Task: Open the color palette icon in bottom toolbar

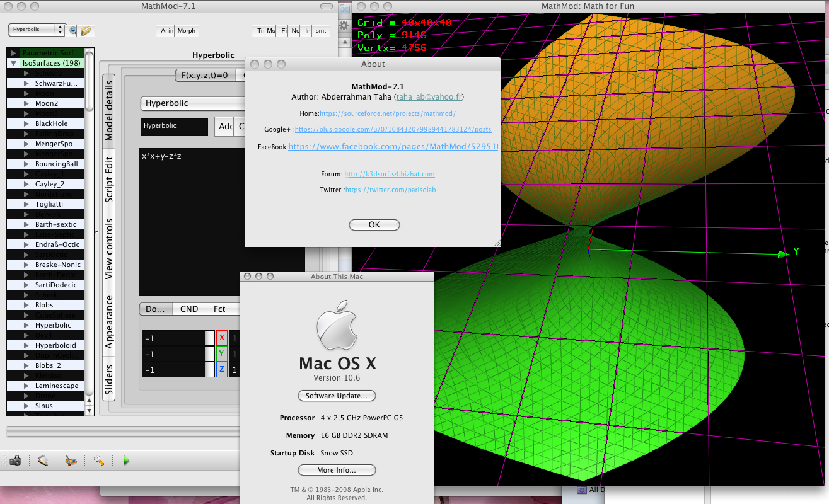Action: [x=71, y=461]
